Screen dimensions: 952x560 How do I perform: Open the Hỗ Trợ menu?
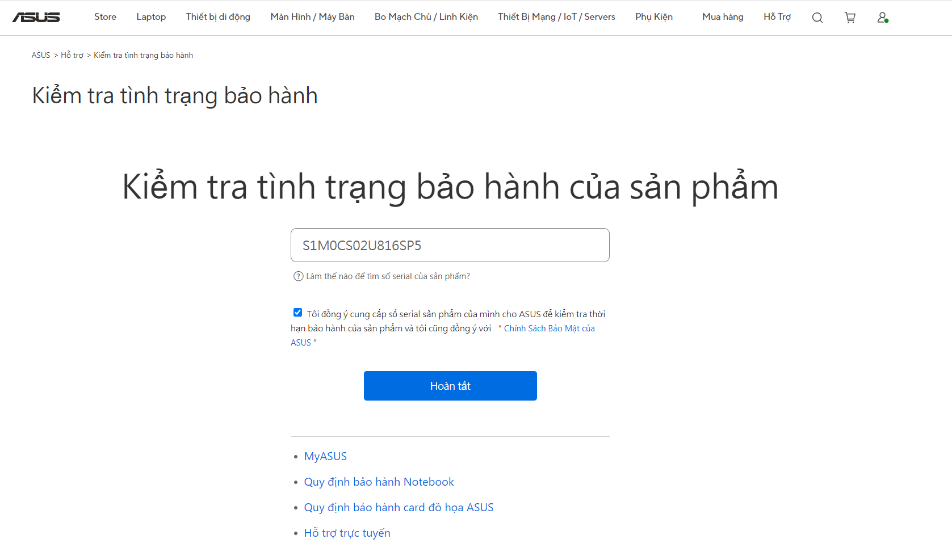click(777, 17)
